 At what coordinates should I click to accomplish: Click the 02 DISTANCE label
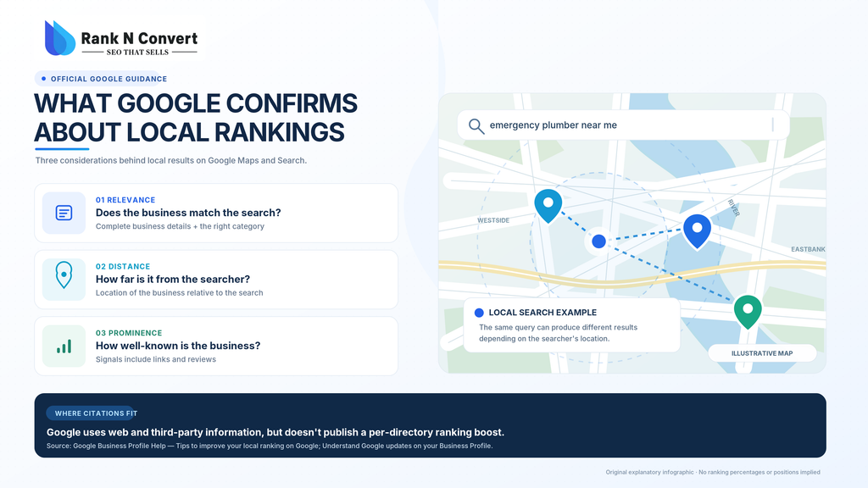pyautogui.click(x=123, y=266)
